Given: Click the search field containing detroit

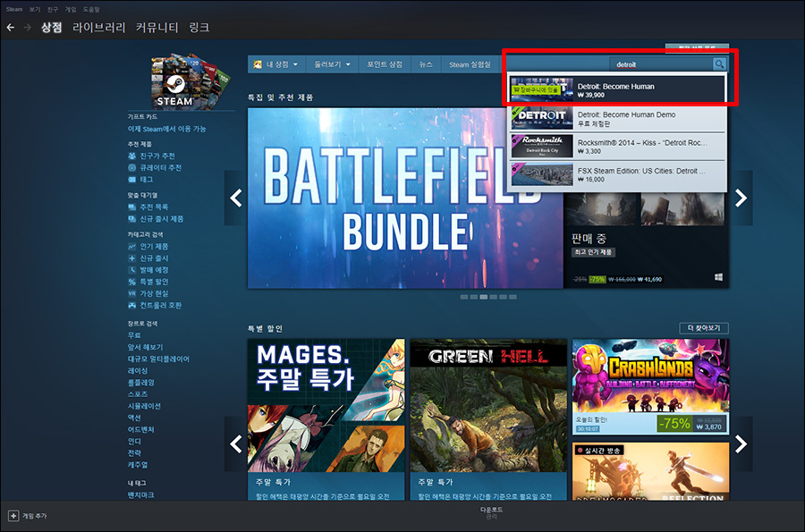Looking at the screenshot, I should (x=661, y=64).
